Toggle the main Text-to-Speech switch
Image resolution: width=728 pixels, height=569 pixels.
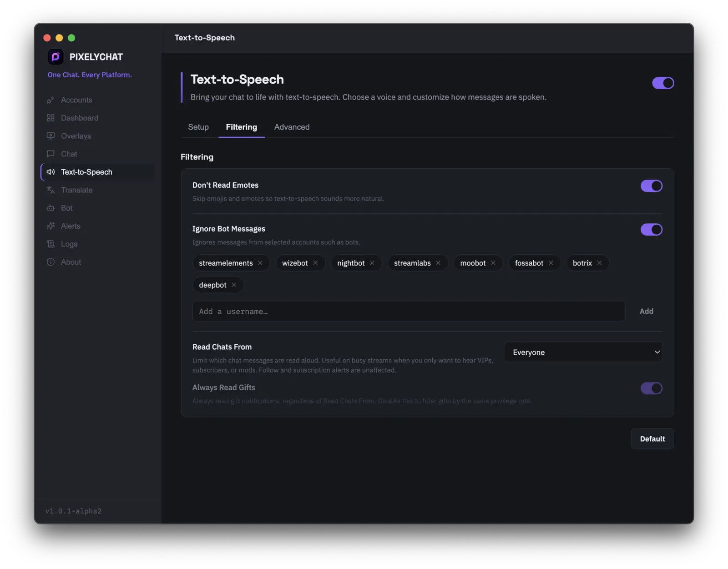(x=663, y=83)
